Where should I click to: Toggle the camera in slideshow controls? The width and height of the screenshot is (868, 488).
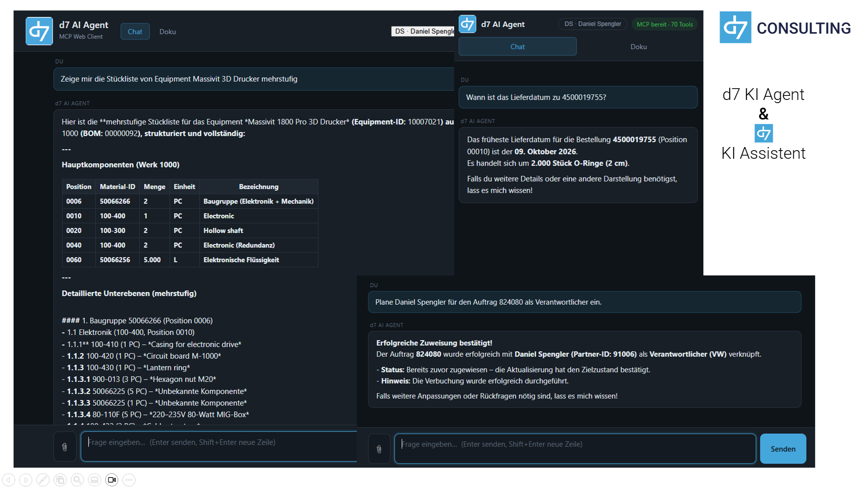[112, 480]
